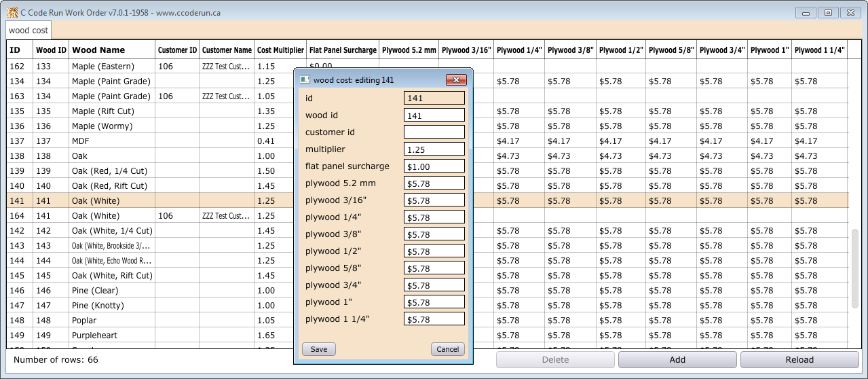Focus the customer id text field
The height and width of the screenshot is (379, 868).
click(434, 132)
